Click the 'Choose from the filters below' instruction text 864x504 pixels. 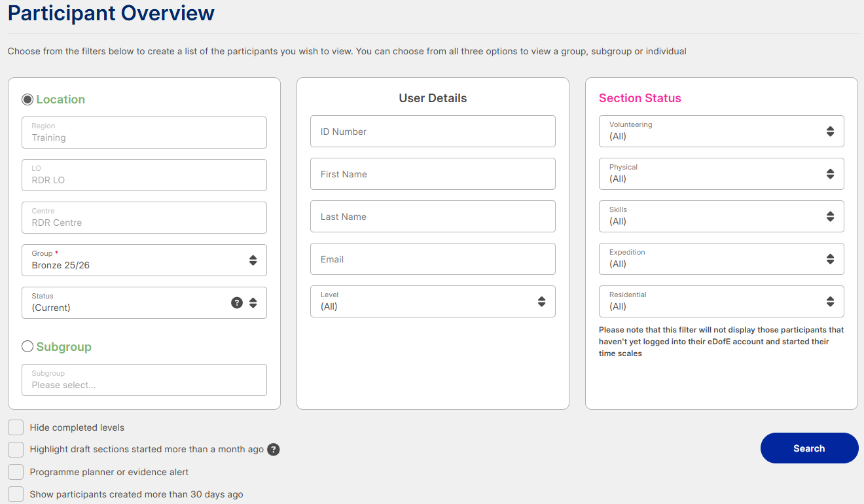(347, 51)
